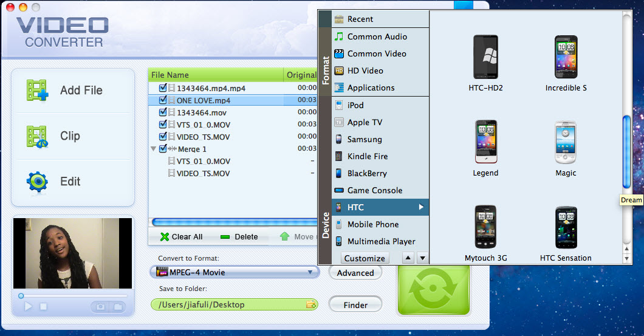
Task: Uncheck the 1343464.mov checkbox
Action: click(163, 112)
